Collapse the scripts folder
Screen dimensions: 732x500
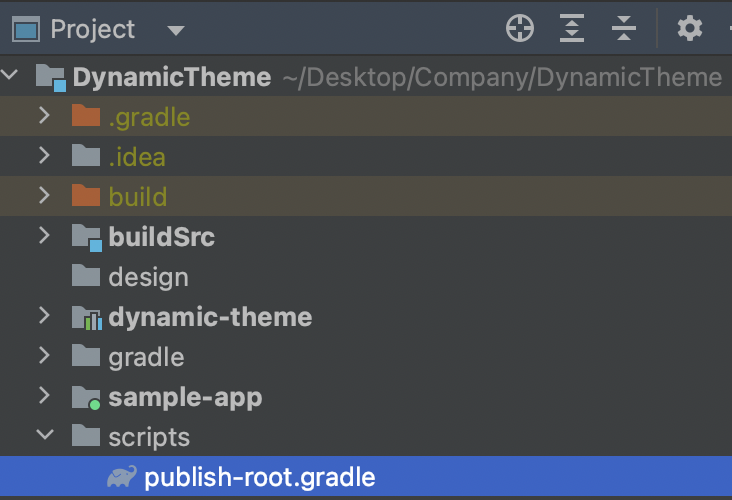click(x=45, y=435)
